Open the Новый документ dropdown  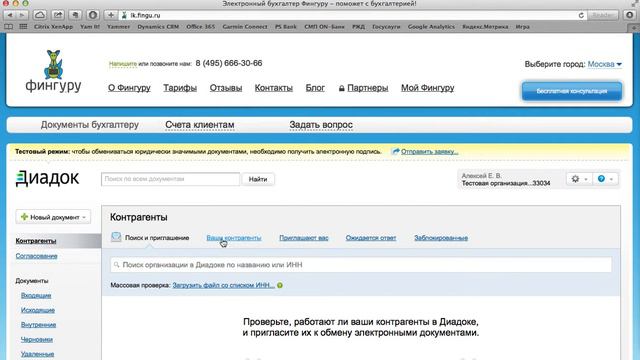tap(53, 217)
